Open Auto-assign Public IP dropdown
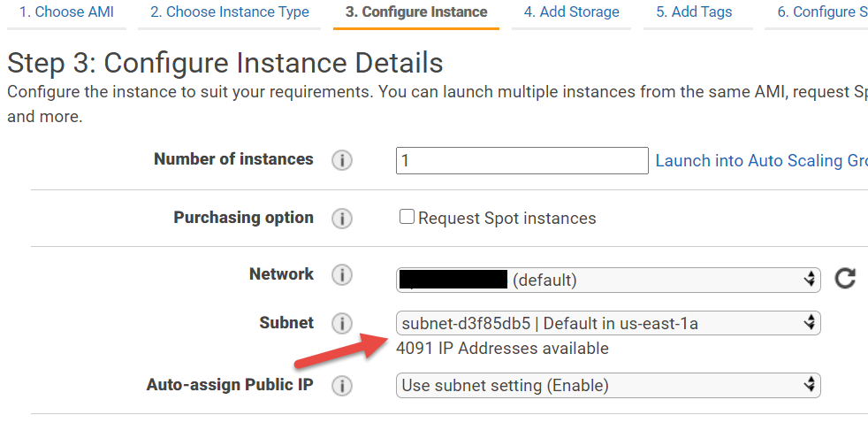868x423 pixels. click(x=608, y=385)
